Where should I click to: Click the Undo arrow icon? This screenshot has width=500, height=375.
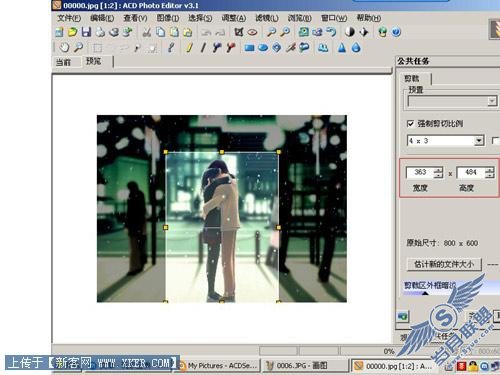(x=206, y=32)
